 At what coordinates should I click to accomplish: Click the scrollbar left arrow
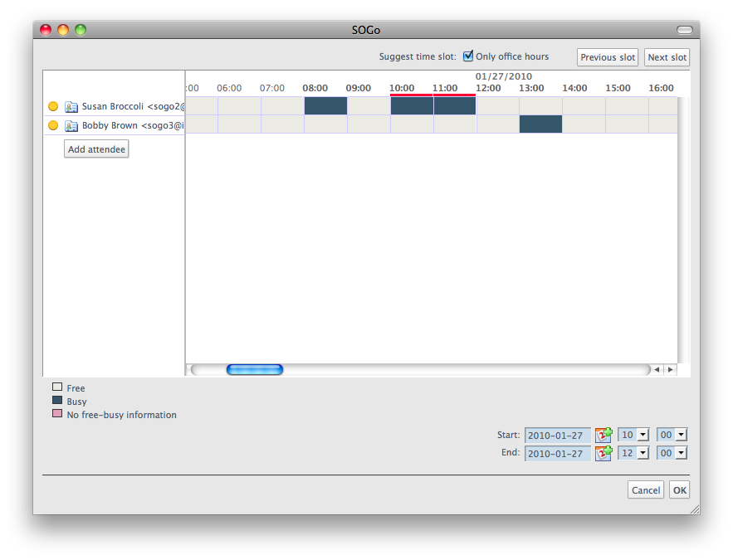coord(657,370)
